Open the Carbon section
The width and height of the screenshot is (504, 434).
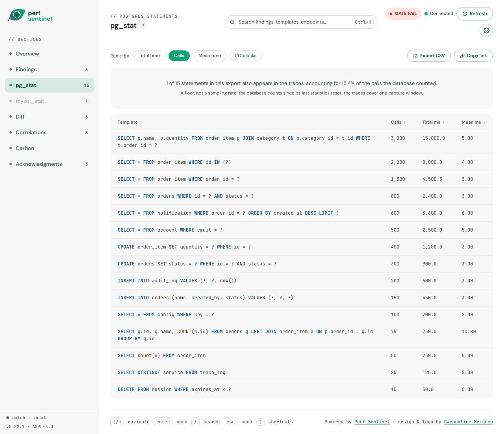point(50,148)
